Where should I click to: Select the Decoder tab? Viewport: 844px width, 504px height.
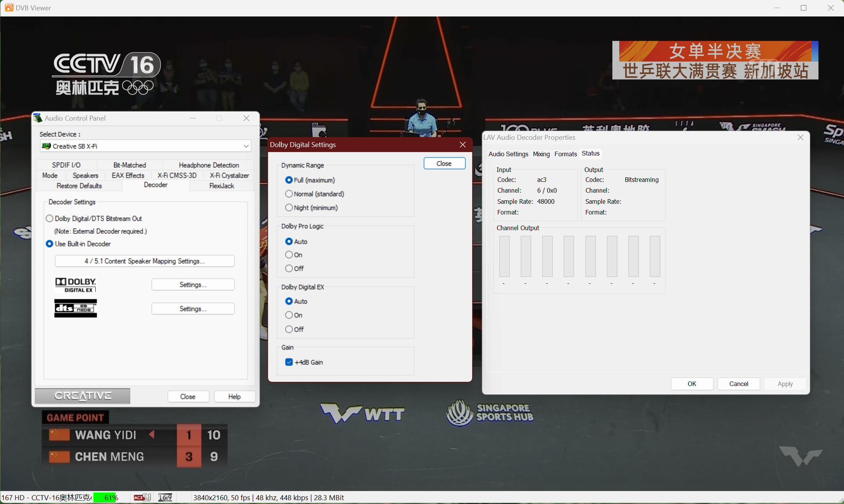point(156,185)
